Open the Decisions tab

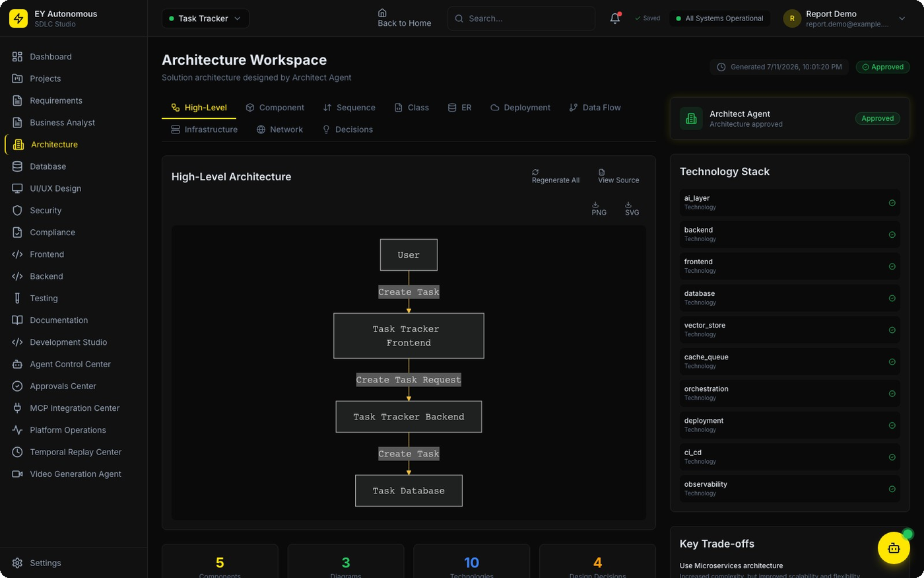[x=347, y=129]
